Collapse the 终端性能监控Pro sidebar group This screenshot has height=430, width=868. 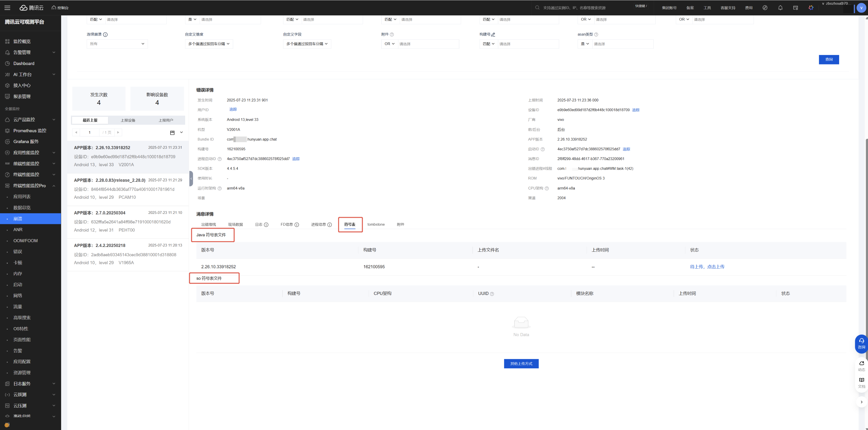pos(54,186)
